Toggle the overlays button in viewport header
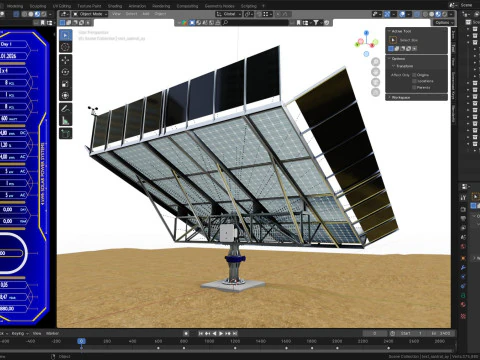Screen dimensions: 480x360 [x=402, y=14]
